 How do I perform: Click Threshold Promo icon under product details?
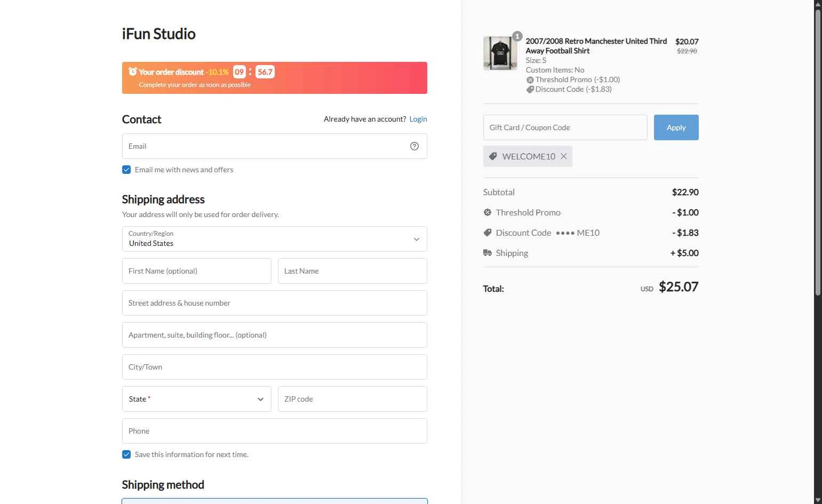click(530, 80)
